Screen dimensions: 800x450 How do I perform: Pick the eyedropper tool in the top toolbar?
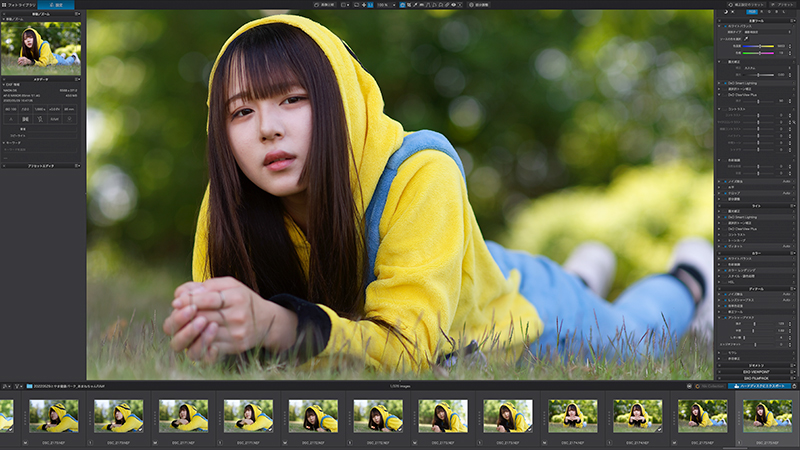pyautogui.click(x=415, y=5)
